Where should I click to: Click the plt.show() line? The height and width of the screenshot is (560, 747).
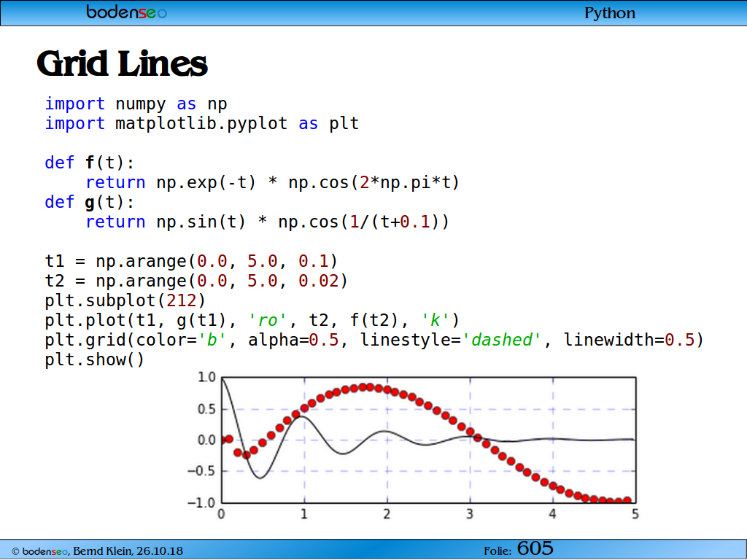[x=94, y=360]
